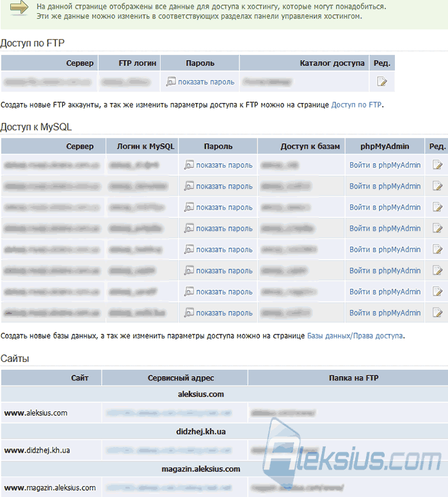The height and width of the screenshot is (497, 448).
Task: Click edit icon in sixth MySQL row
Action: tap(438, 271)
